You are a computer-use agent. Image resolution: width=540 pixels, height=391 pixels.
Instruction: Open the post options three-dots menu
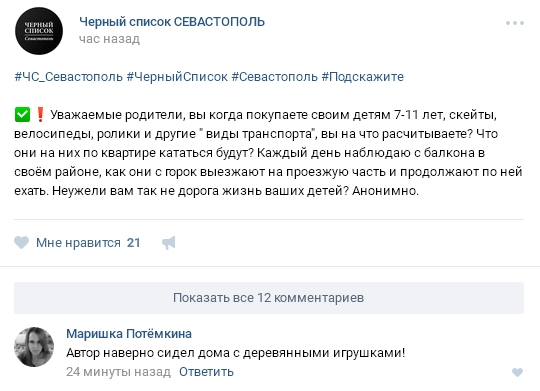point(515,23)
